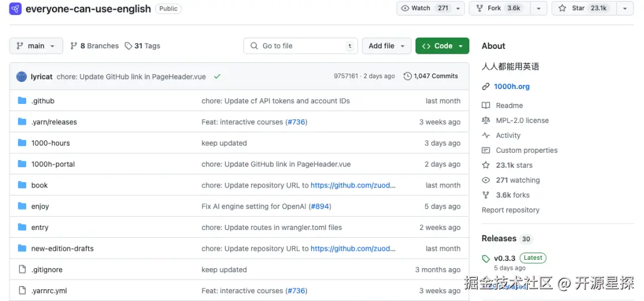Star the repository
This screenshot has width=644, height=301.
coord(584,8)
